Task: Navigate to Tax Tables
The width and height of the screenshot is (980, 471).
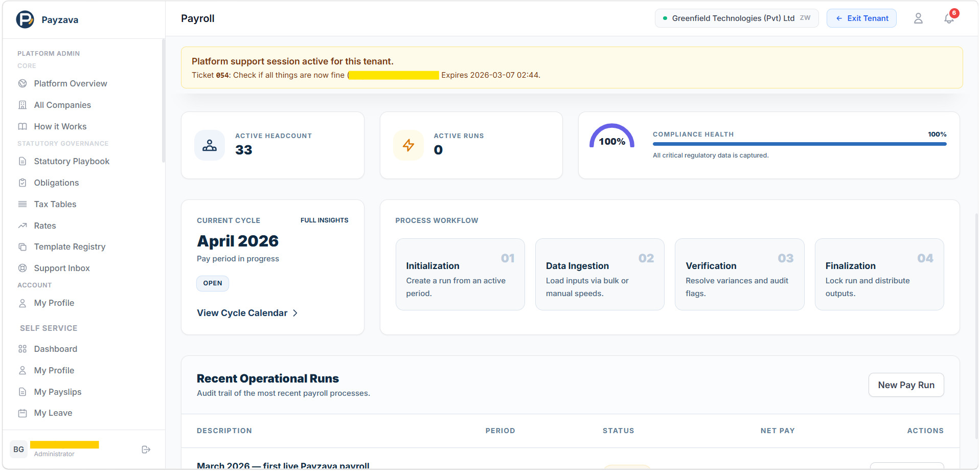Action: coord(55,204)
